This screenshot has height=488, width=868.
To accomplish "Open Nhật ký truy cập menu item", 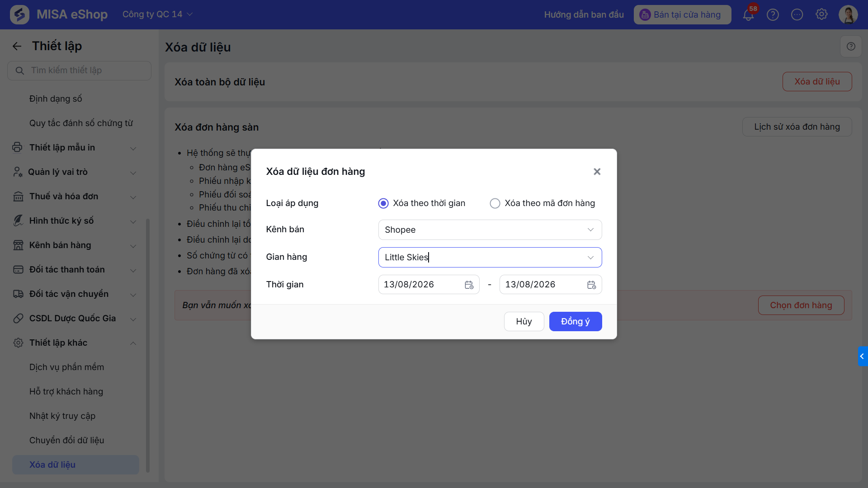I will tap(62, 416).
